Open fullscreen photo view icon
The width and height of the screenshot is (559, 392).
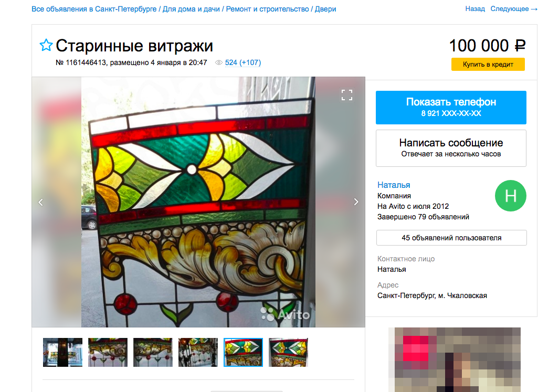pyautogui.click(x=346, y=95)
